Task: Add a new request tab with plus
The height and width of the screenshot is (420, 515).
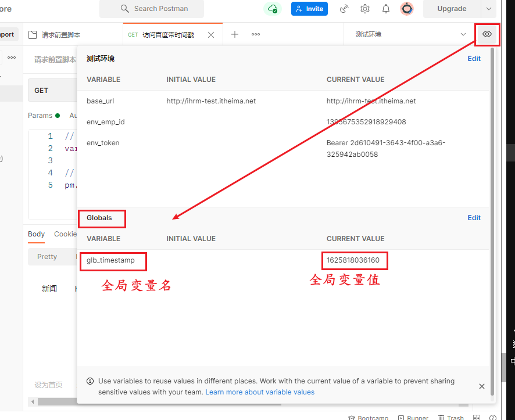Action: click(234, 34)
